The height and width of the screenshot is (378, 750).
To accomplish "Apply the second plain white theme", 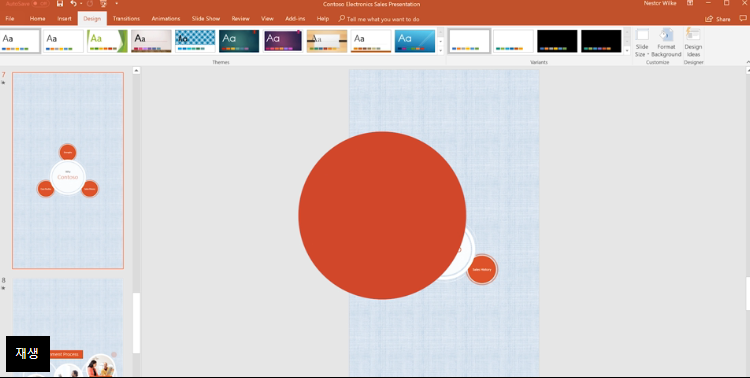I will 63,41.
